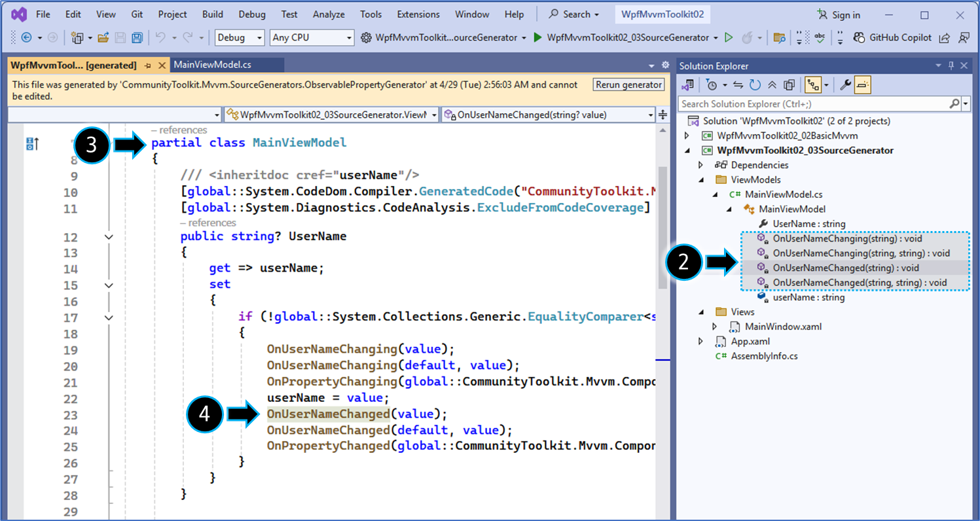Screen dimensions: 980x521
Task: Click the Solution Explorer search magnifier icon
Action: click(954, 104)
